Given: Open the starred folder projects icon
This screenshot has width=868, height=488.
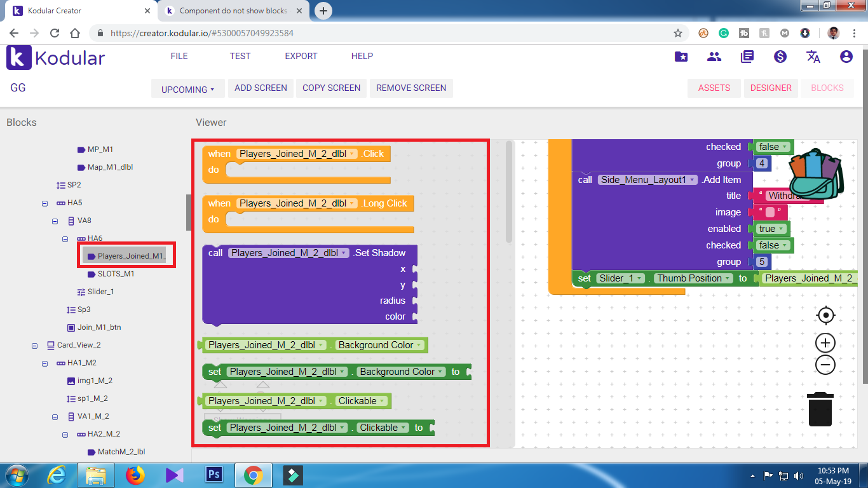Looking at the screenshot, I should 681,57.
